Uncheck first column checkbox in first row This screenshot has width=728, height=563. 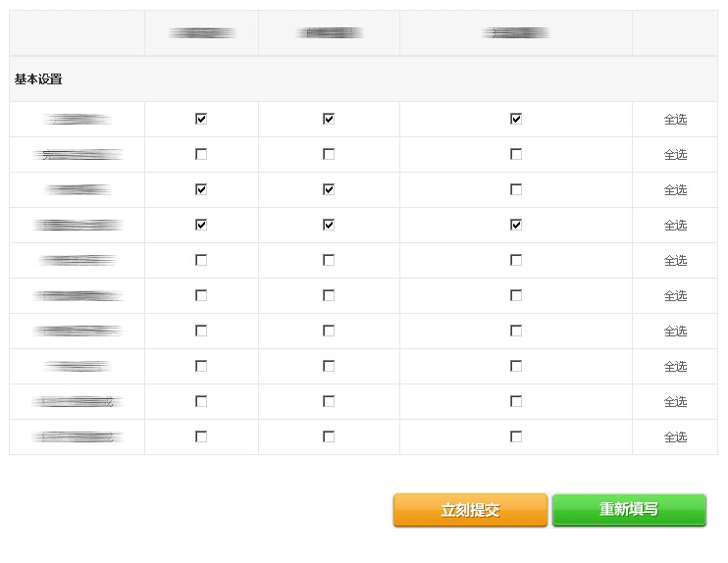201,119
